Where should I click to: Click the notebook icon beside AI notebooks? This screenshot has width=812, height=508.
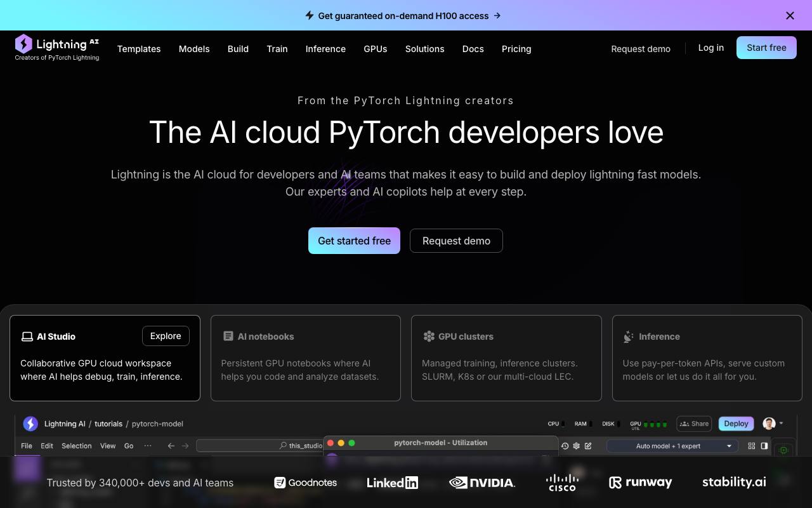(x=228, y=336)
